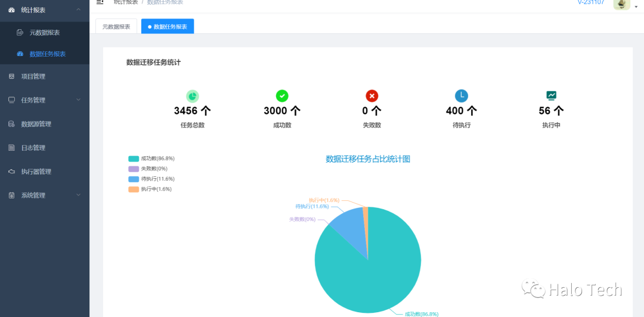Screen dimensions: 644x317
Task: Click the 任务总数 pie chart icon
Action: click(193, 96)
